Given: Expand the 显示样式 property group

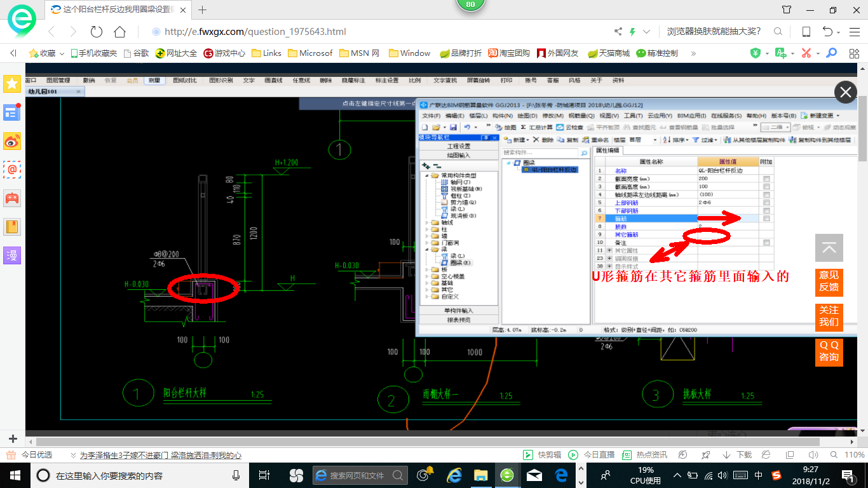Looking at the screenshot, I should (610, 266).
